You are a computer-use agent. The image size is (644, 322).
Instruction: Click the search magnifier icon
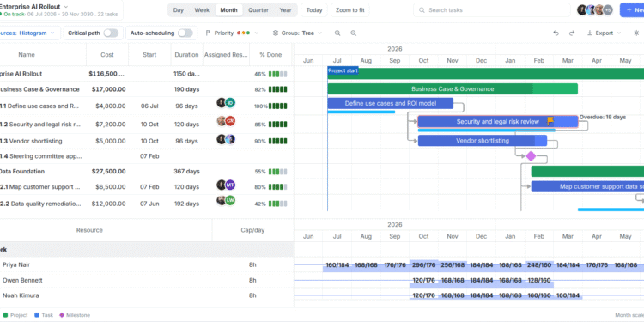pos(422,10)
